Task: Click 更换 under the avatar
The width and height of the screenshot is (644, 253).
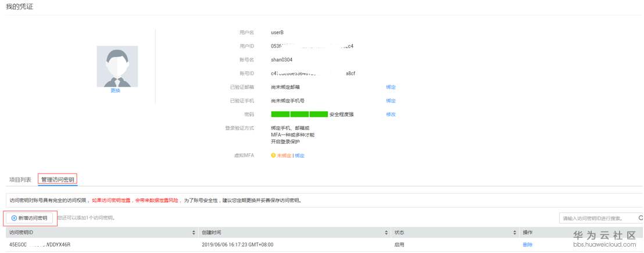Action: 116,91
